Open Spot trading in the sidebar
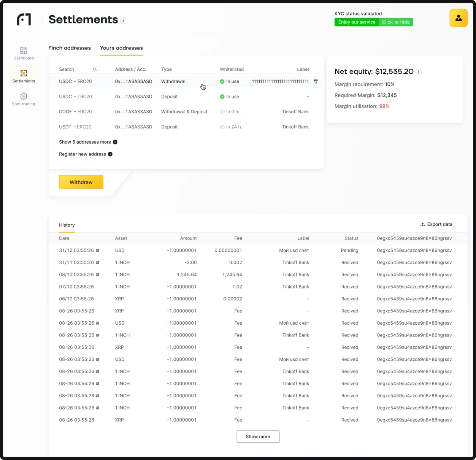Image resolution: width=476 pixels, height=460 pixels. (24, 99)
